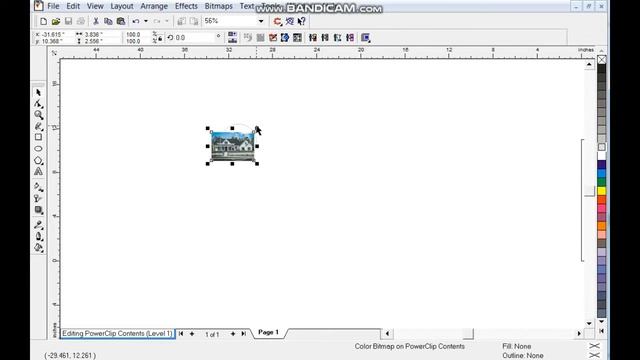The width and height of the screenshot is (640, 360).
Task: Toggle the nonproportional scaling lock
Action: click(x=159, y=38)
